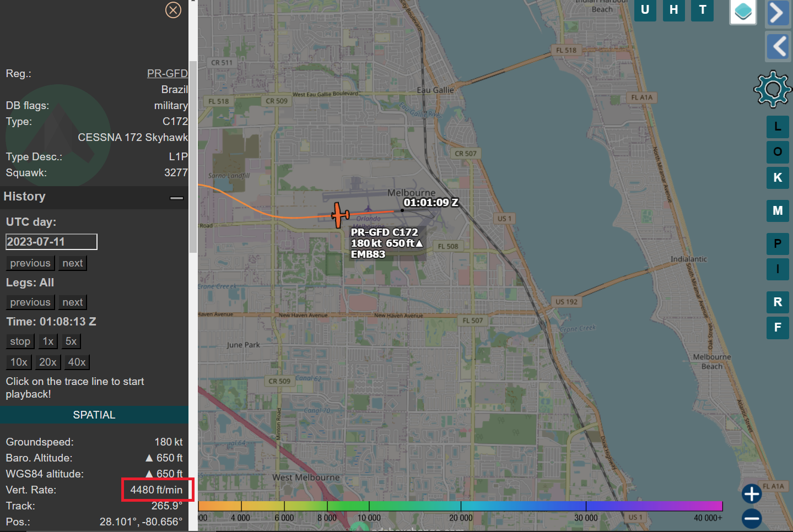Set playback speed to 1x
The width and height of the screenshot is (793, 532).
(x=48, y=341)
